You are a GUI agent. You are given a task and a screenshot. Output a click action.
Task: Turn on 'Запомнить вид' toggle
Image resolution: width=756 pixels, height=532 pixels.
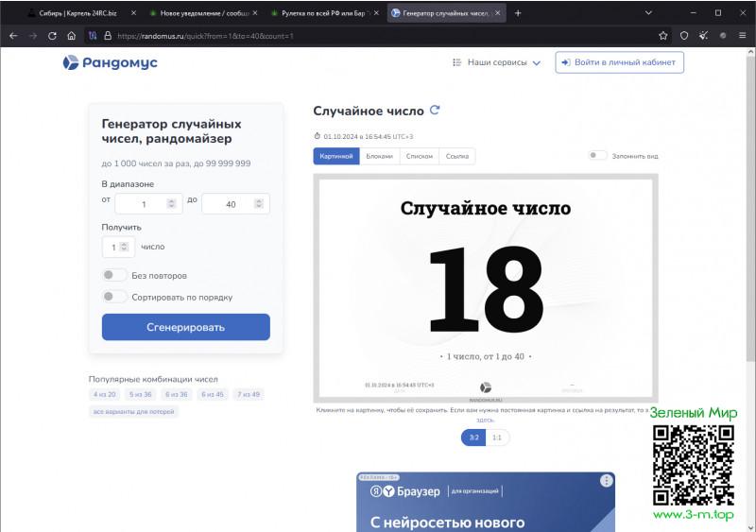pyautogui.click(x=597, y=156)
